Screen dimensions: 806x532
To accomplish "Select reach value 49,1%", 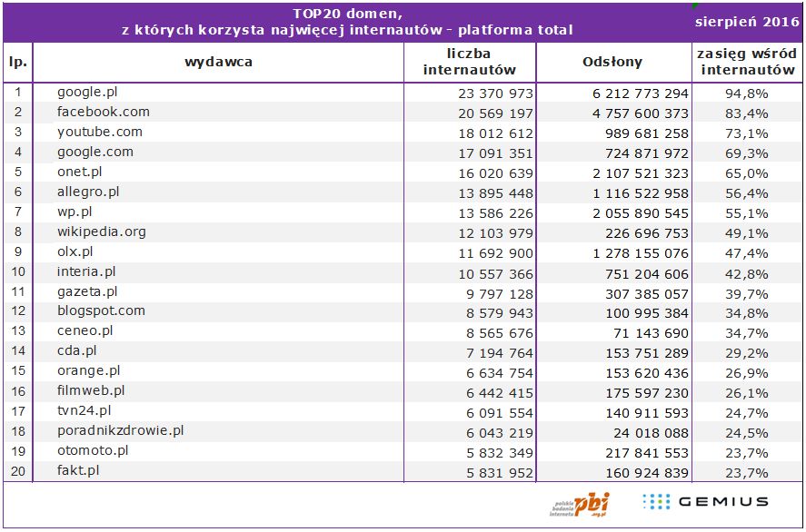I will click(746, 233).
